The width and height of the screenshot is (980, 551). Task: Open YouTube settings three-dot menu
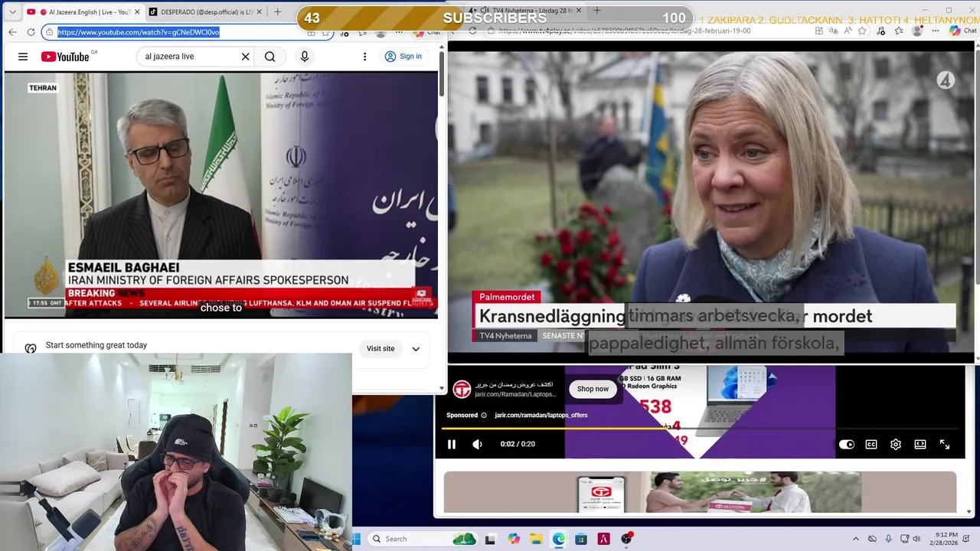coord(364,57)
